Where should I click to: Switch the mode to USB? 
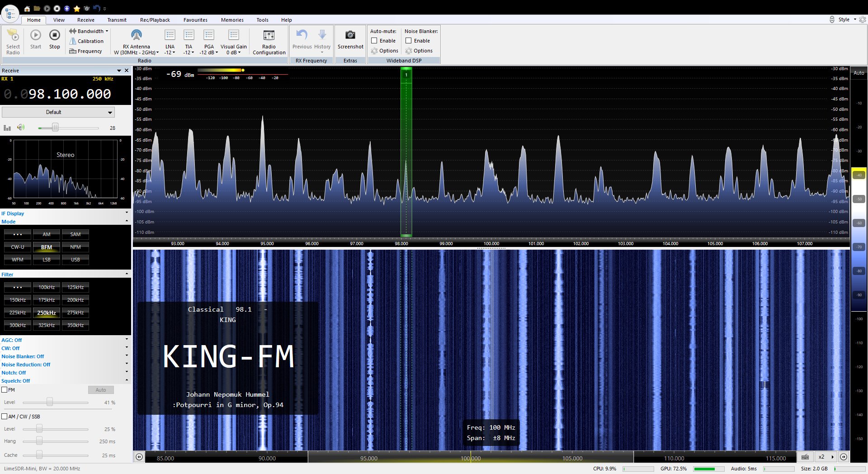[x=75, y=260]
